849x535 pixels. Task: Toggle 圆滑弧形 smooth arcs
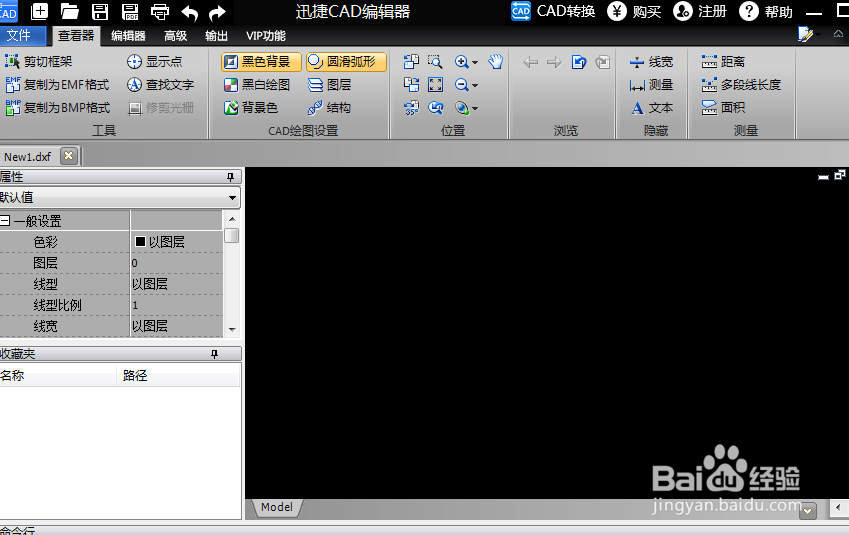click(347, 62)
